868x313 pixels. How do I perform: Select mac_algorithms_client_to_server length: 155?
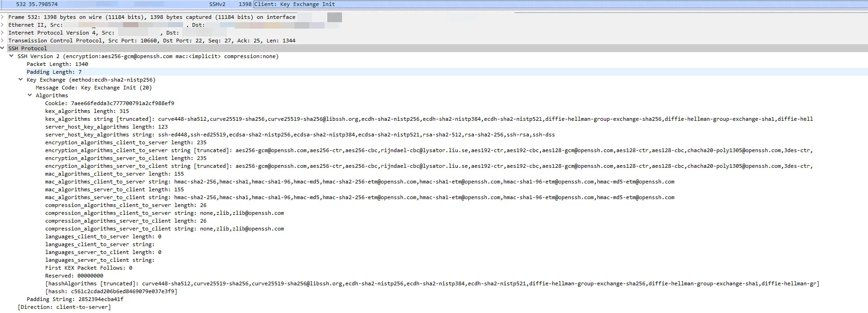click(x=114, y=174)
